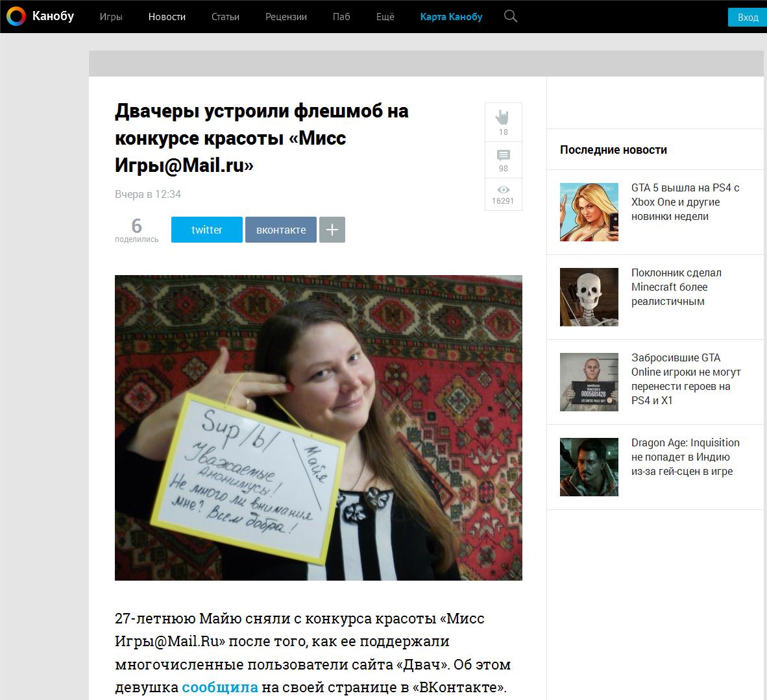Click the 'Вчера в 12:34' timestamp
The height and width of the screenshot is (700, 767).
pyautogui.click(x=148, y=194)
